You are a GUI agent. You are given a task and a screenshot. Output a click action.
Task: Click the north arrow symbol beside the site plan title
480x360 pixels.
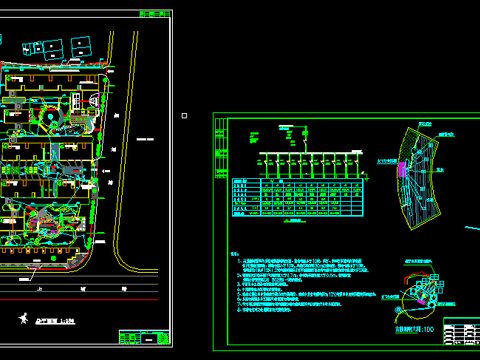point(23,318)
